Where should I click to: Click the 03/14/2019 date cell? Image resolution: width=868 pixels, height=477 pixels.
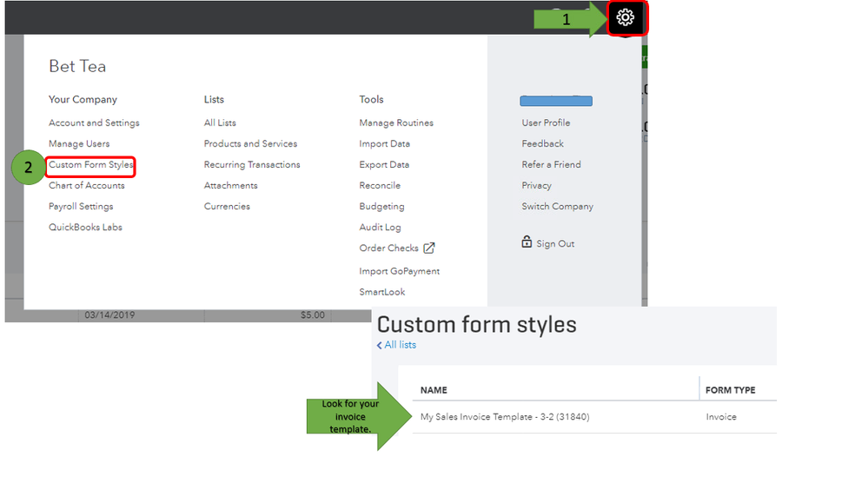coord(109,315)
